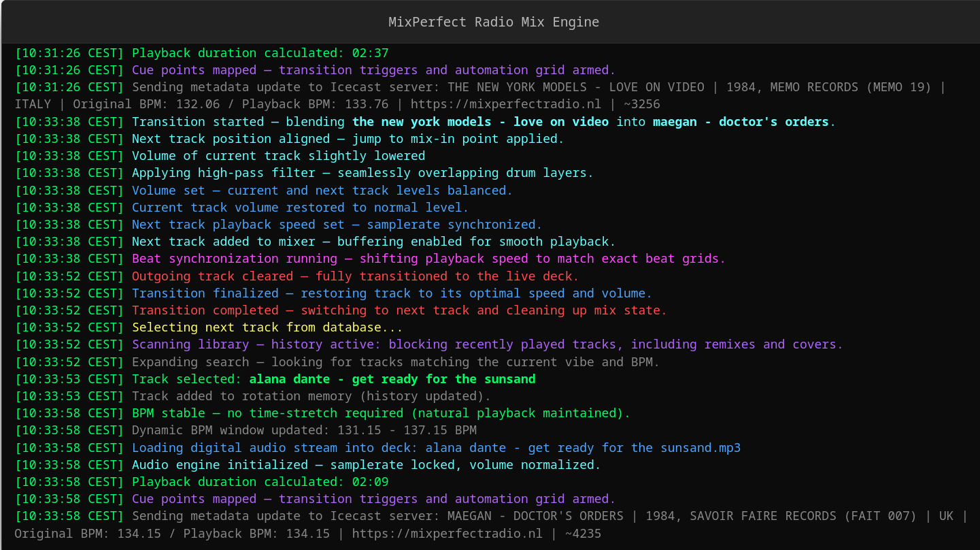
Task: Click 'Current track volume restored to normal level'
Action: 301,208
